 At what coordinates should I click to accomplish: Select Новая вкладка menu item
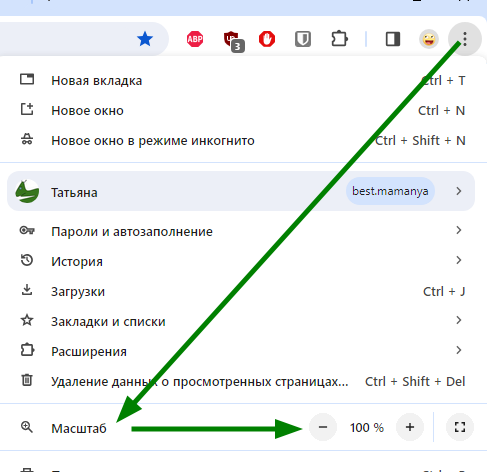(243, 80)
